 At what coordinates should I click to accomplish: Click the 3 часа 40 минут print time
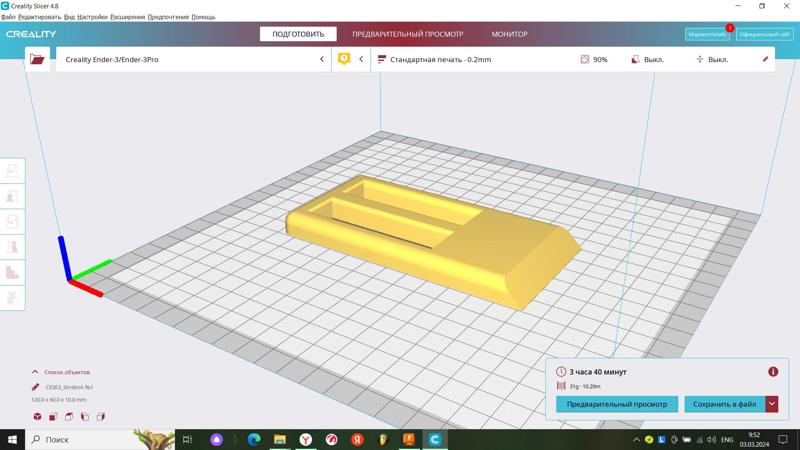pyautogui.click(x=598, y=372)
